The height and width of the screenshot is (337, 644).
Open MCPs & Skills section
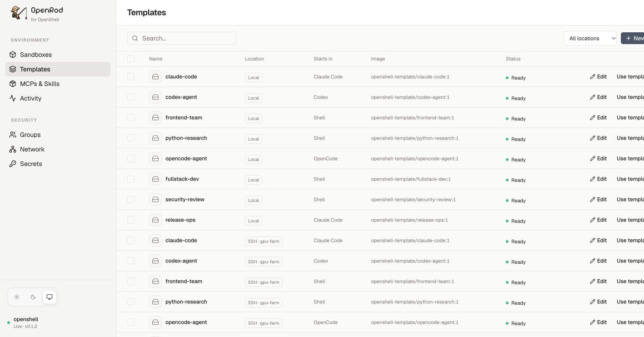pyautogui.click(x=58, y=84)
